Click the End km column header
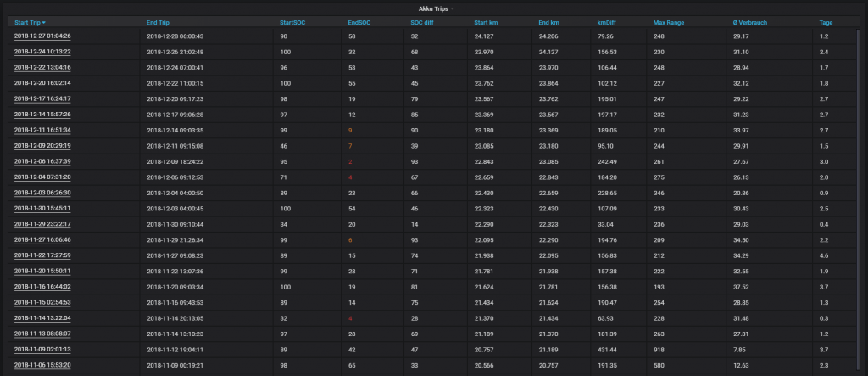868x376 pixels. tap(550, 23)
